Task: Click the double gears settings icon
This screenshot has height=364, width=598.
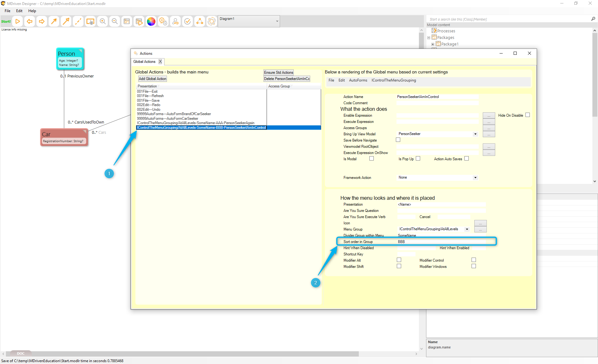Action: coord(163,21)
